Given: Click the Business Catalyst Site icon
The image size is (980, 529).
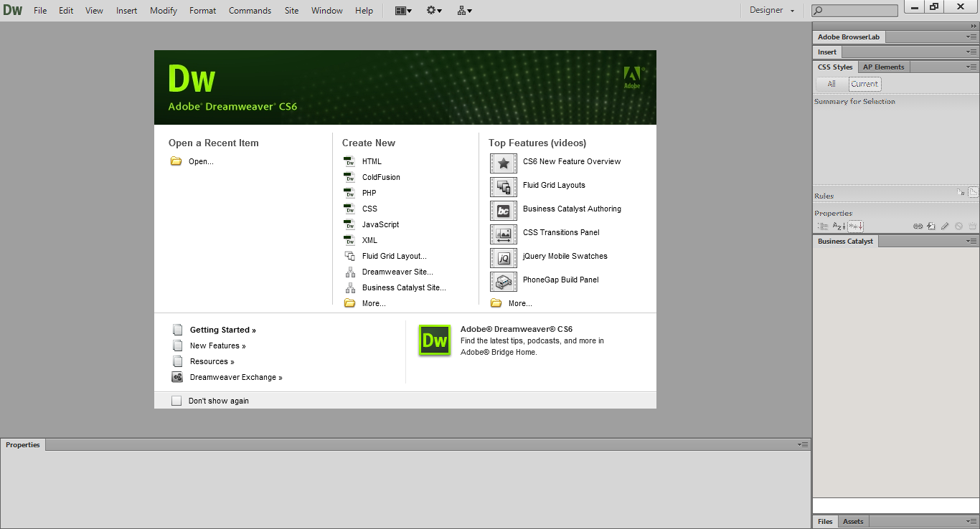Looking at the screenshot, I should pos(350,287).
